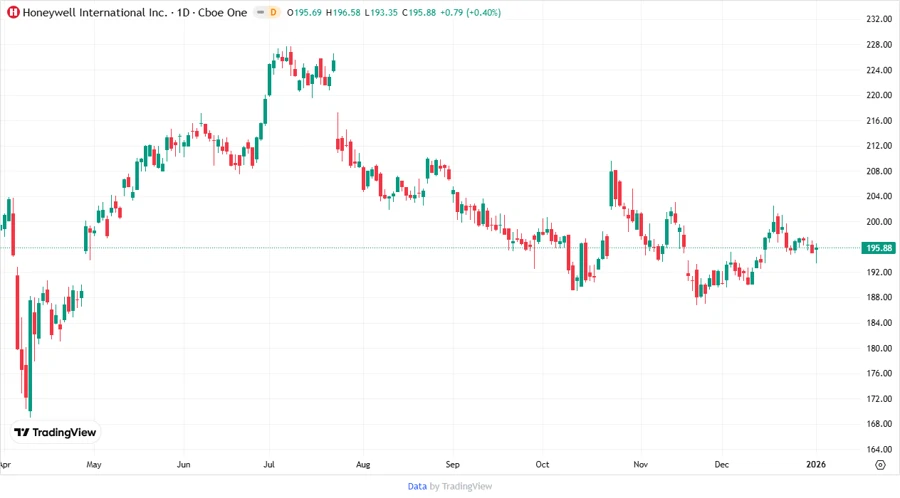Click the 172.00 price axis label
Image resolution: width=900 pixels, height=498 pixels.
coord(879,399)
